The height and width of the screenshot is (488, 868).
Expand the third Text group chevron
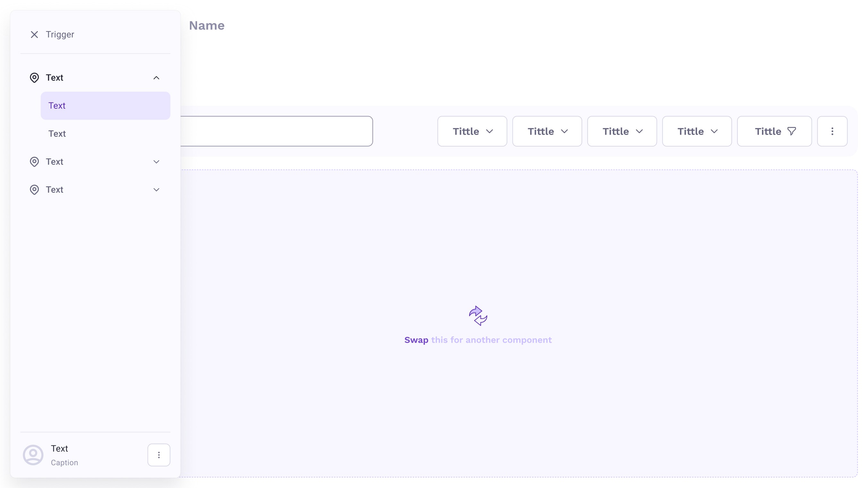click(156, 189)
